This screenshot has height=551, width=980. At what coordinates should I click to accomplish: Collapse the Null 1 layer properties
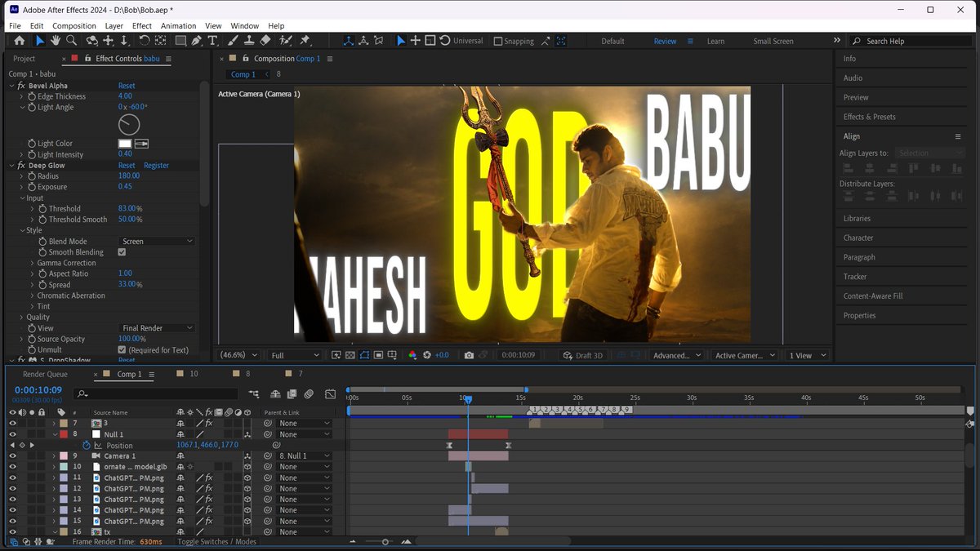tap(55, 434)
